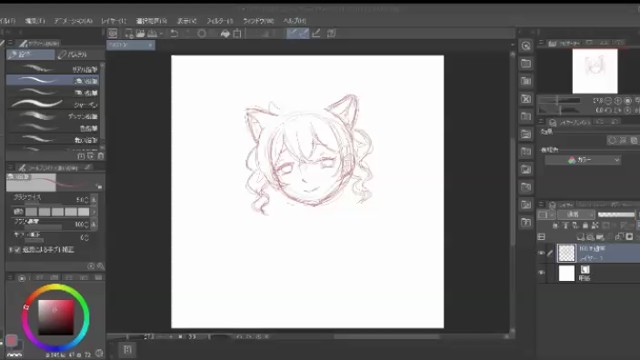Select the Real pencil brush at top of list
Viewport: 640px width, 360px height.
click(52, 69)
